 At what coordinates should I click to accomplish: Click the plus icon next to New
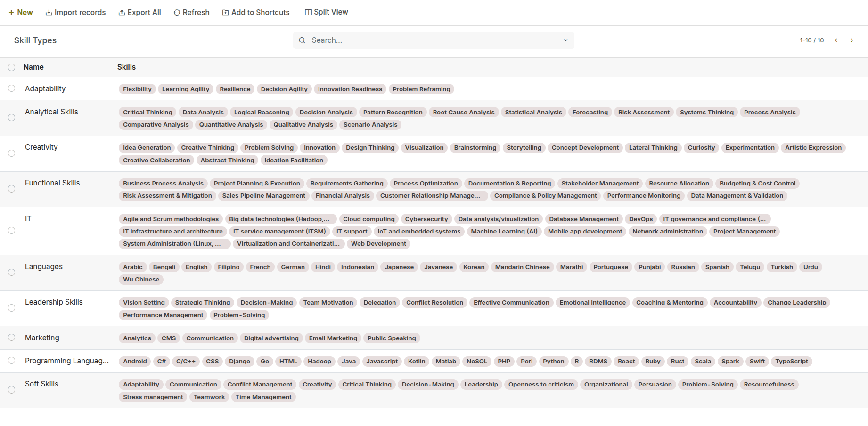click(x=10, y=13)
